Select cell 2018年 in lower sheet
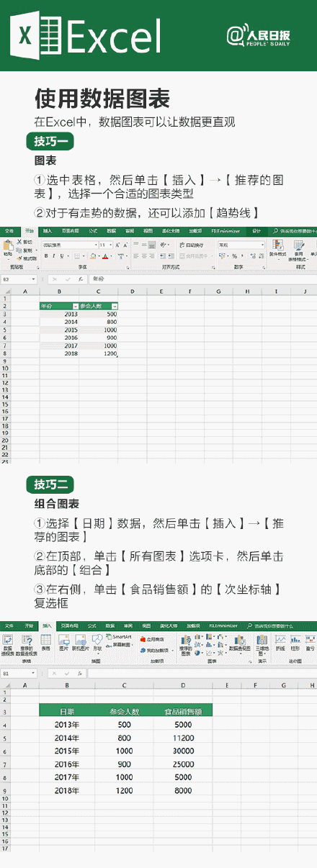This screenshot has height=868, width=317. 67,790
